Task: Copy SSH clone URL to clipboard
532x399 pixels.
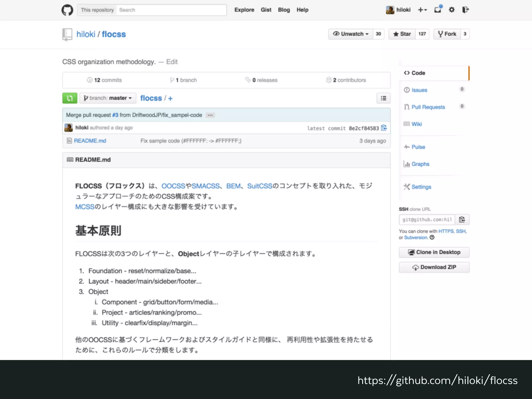Action: tap(462, 220)
